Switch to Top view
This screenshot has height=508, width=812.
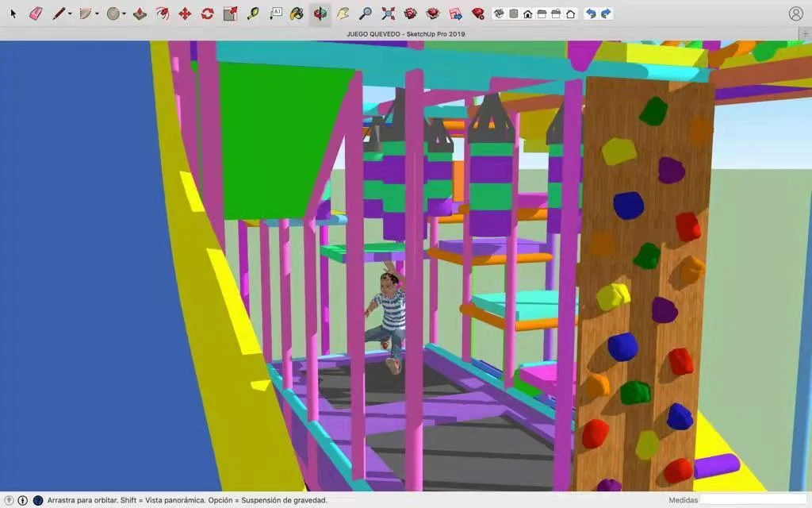513,13
